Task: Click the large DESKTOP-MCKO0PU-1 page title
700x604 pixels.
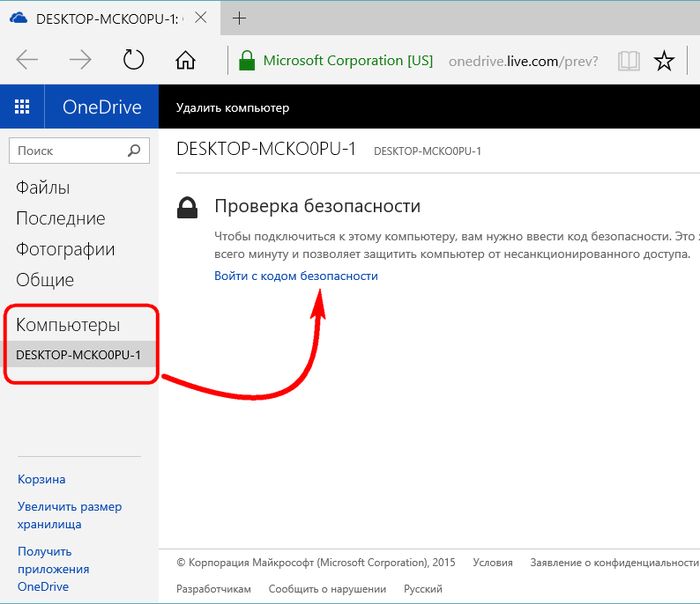Action: click(266, 149)
